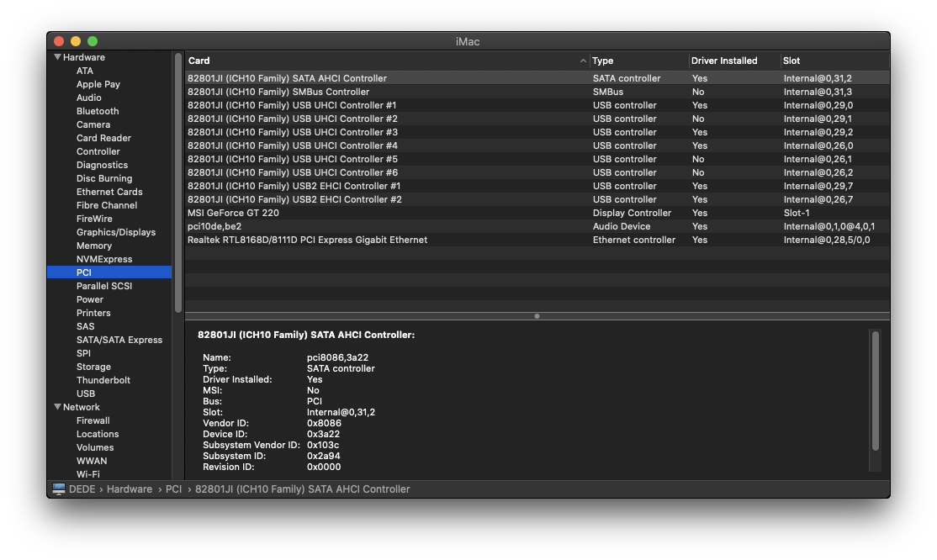
Task: Collapse the Hardware section disclosure triangle
Action: click(x=57, y=56)
